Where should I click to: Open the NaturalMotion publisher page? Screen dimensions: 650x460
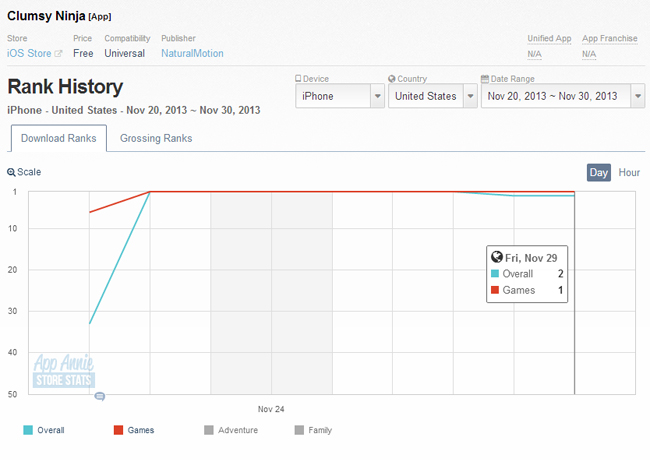point(192,53)
